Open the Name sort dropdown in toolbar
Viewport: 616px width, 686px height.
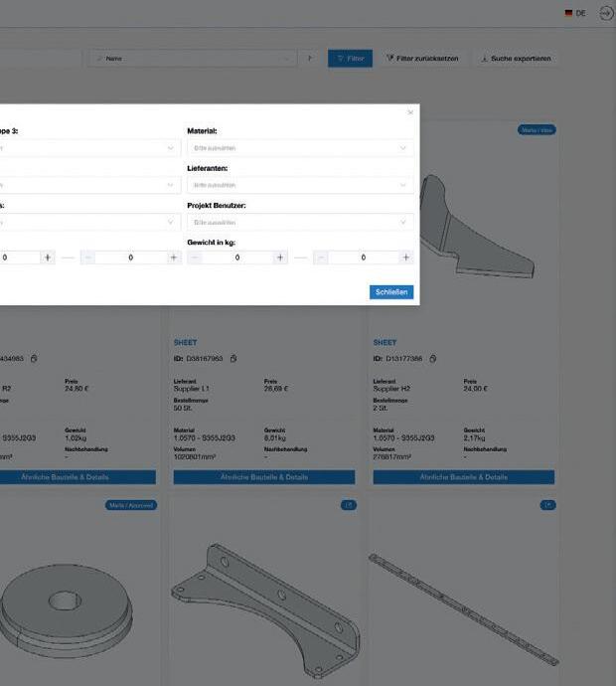193,59
